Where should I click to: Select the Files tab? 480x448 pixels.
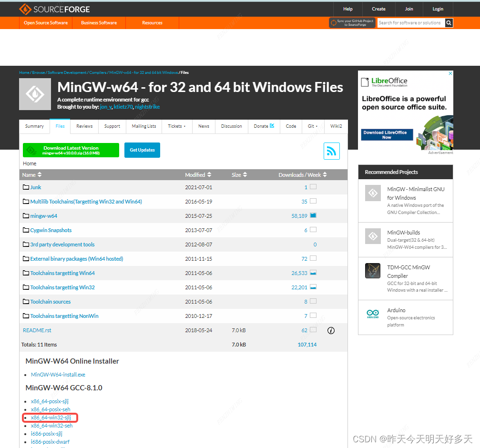click(x=60, y=126)
